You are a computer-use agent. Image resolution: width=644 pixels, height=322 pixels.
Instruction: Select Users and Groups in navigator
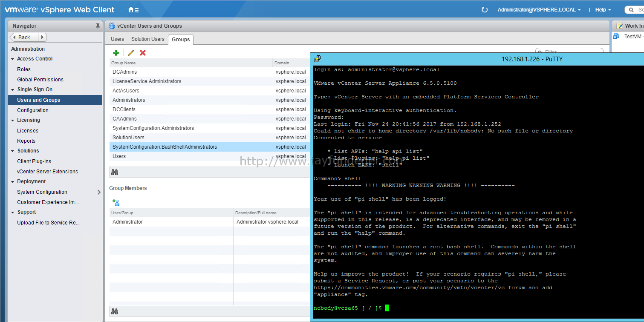coord(55,100)
